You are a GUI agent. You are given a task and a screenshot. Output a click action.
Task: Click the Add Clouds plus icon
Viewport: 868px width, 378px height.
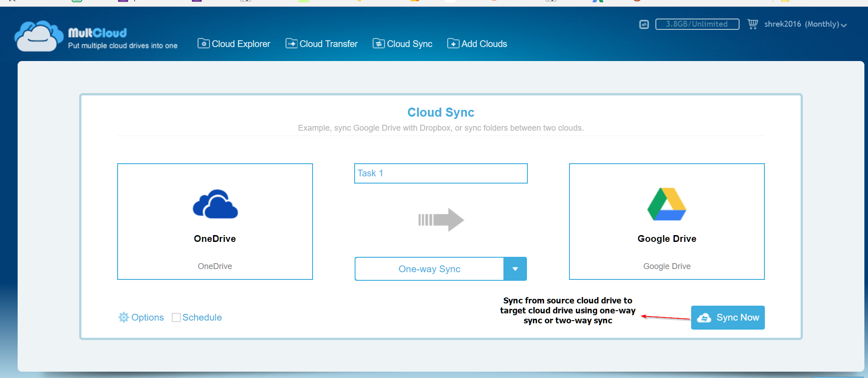453,43
